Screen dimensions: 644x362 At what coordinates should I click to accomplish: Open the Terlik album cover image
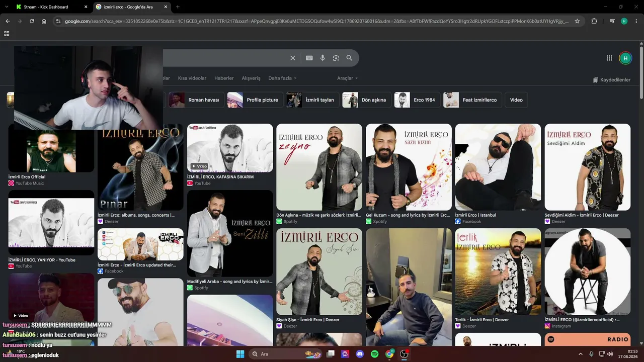[x=498, y=271]
